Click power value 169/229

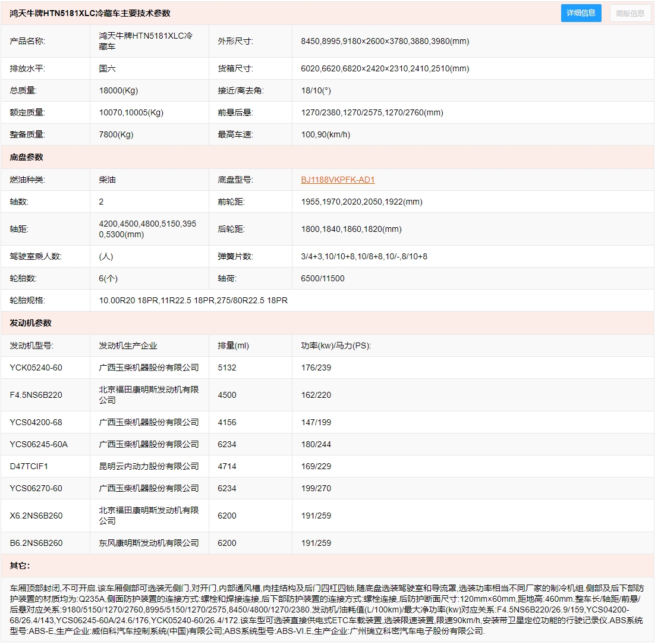coord(317,467)
